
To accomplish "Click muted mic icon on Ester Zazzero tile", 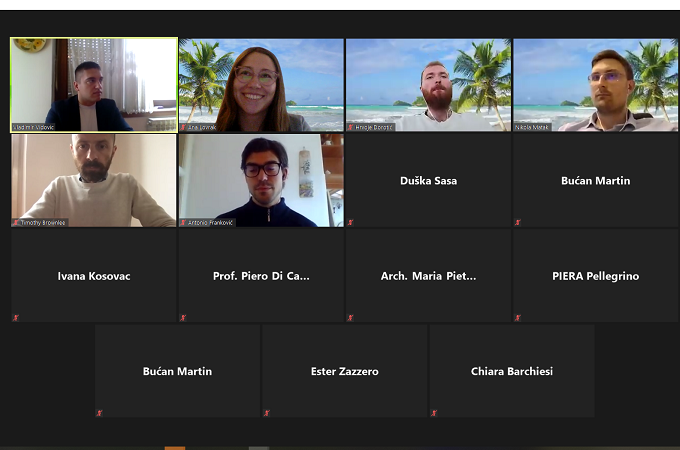I will click(267, 413).
